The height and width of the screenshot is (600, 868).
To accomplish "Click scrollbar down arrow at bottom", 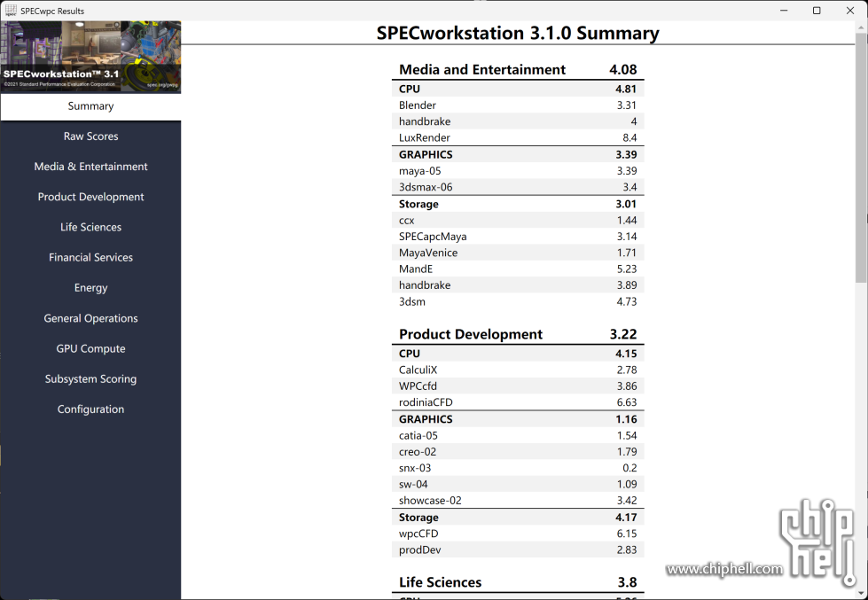I will click(x=861, y=592).
